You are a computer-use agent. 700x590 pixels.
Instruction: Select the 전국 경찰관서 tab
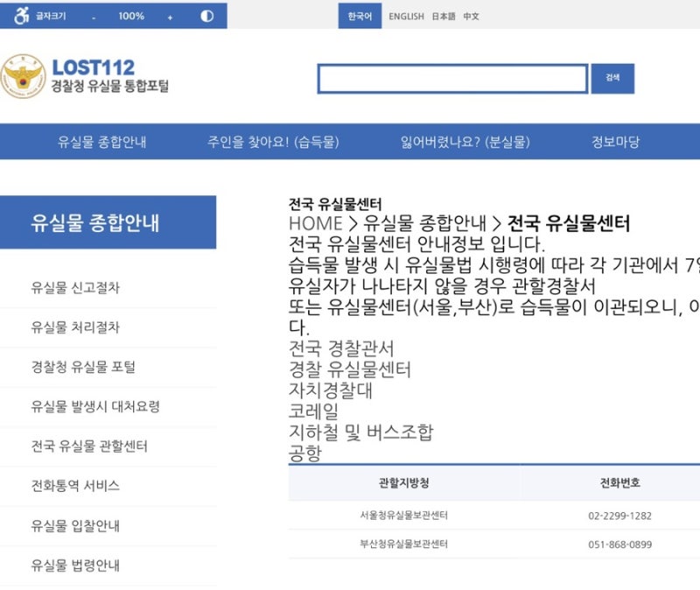(x=341, y=348)
